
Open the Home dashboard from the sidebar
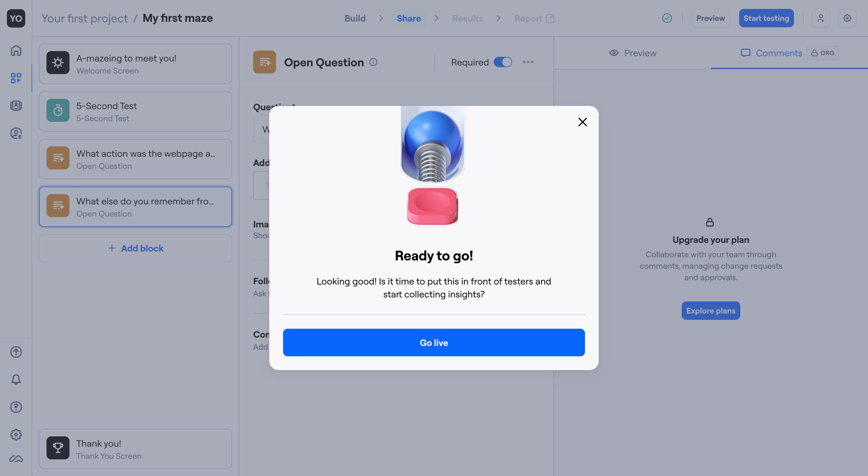16,51
